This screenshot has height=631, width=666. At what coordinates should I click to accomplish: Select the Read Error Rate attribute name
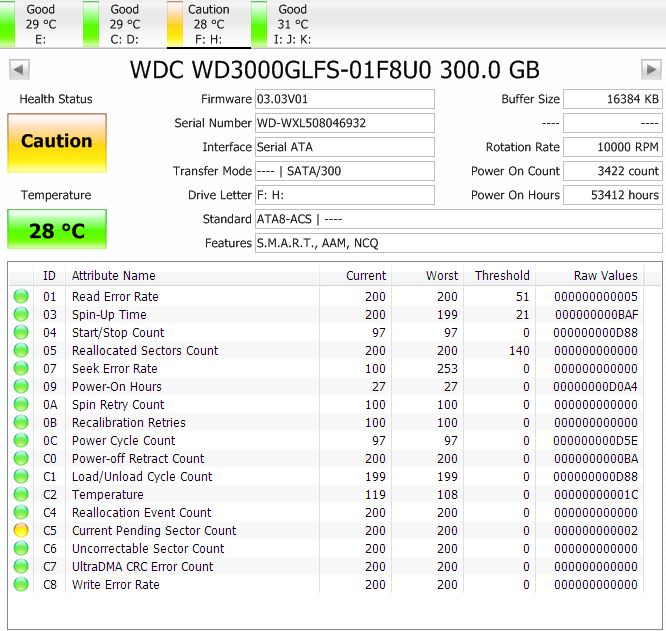115,296
